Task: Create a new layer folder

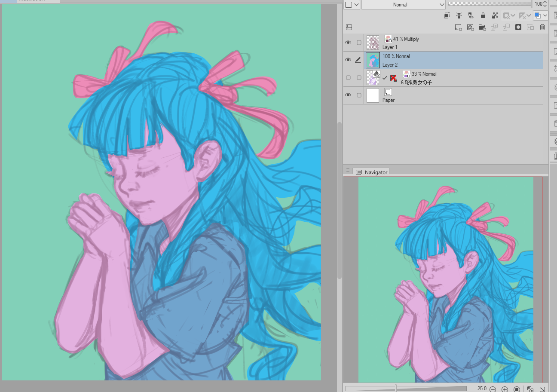Action: point(482,27)
